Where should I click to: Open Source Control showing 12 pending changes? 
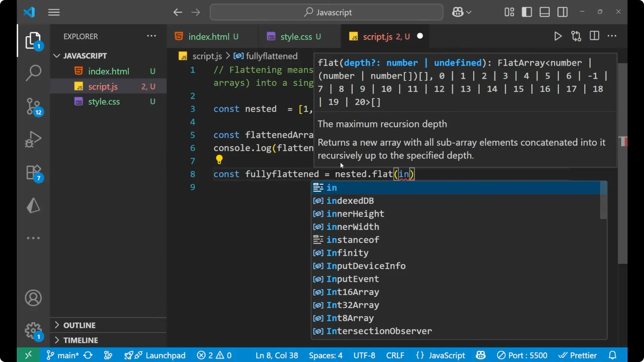click(33, 107)
